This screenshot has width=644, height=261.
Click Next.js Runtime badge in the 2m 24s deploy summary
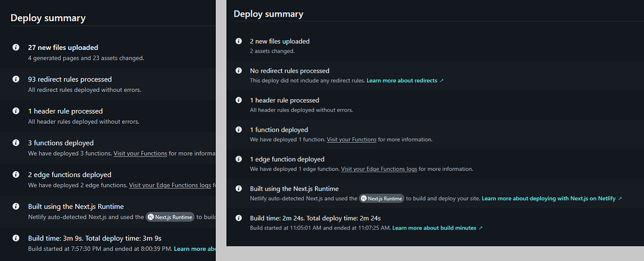(x=382, y=198)
